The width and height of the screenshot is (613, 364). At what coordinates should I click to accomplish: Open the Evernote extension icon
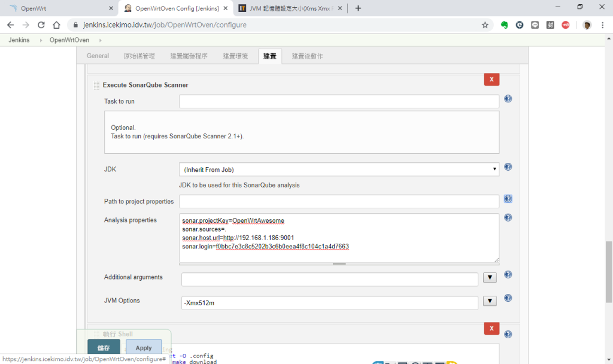[504, 25]
